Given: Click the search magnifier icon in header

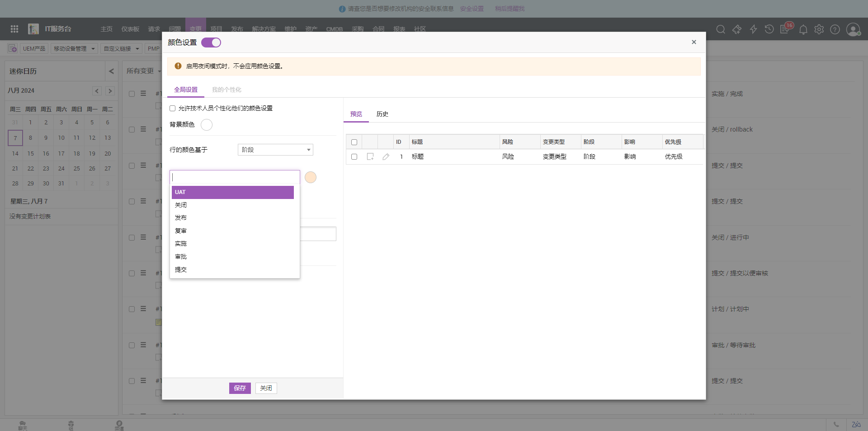Looking at the screenshot, I should [x=721, y=29].
